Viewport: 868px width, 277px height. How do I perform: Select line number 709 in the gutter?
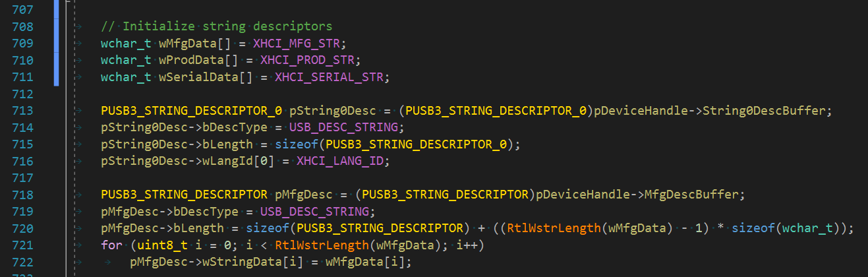tap(22, 43)
